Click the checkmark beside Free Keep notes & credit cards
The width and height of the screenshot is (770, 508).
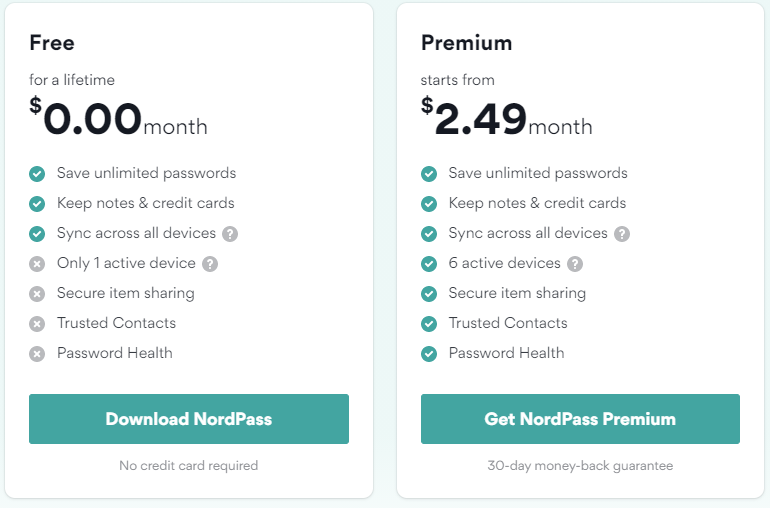click(37, 204)
